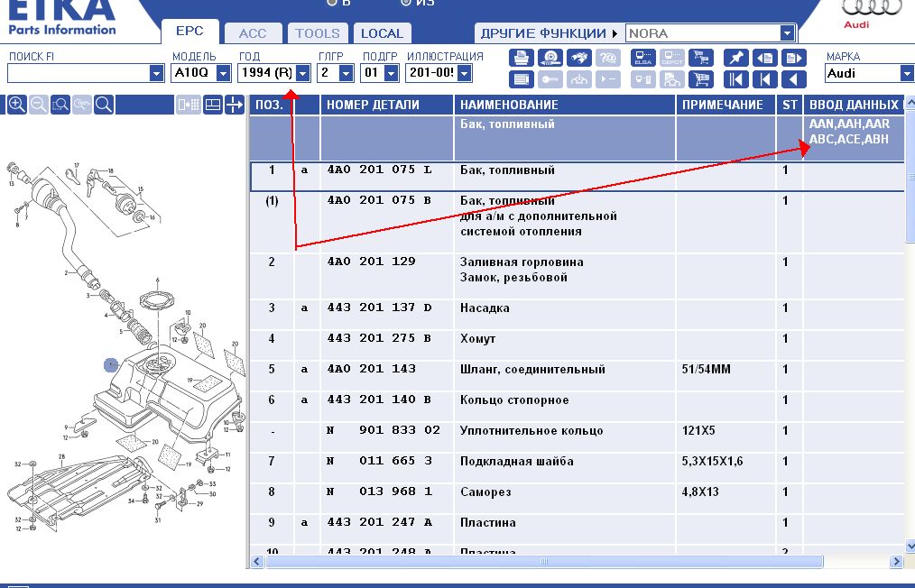
Task: Click the greyed key icon
Action: coord(550,78)
